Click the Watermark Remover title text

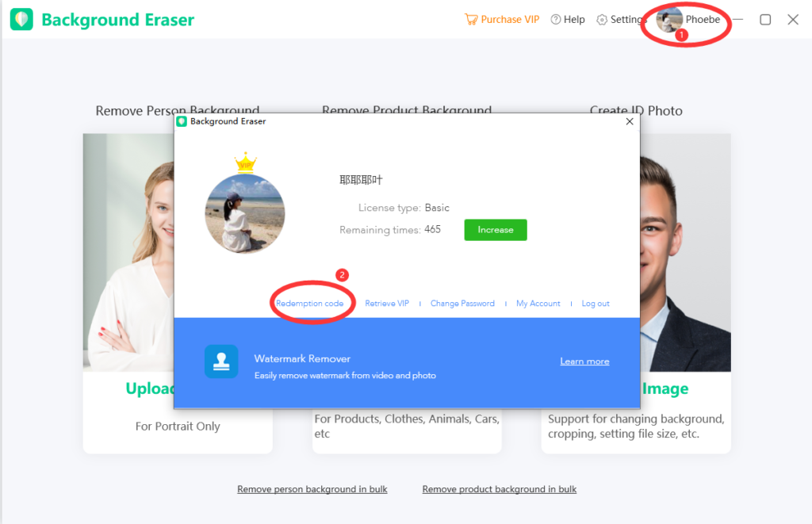point(302,359)
